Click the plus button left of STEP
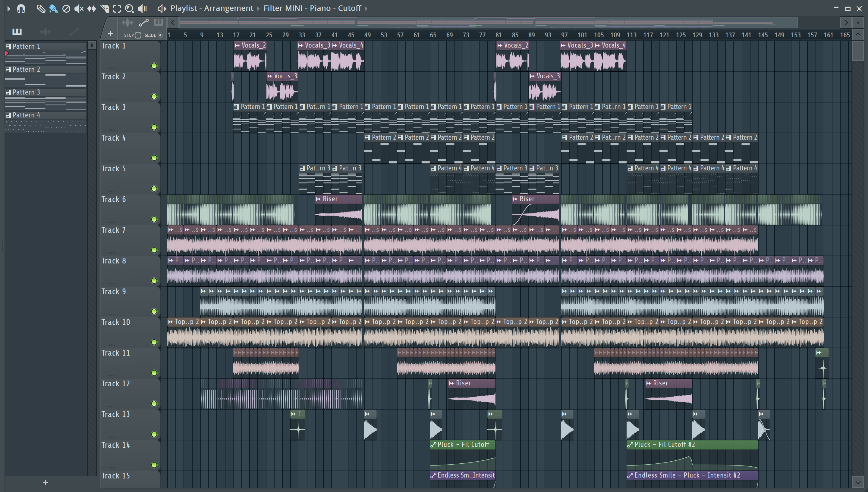 pyautogui.click(x=110, y=33)
